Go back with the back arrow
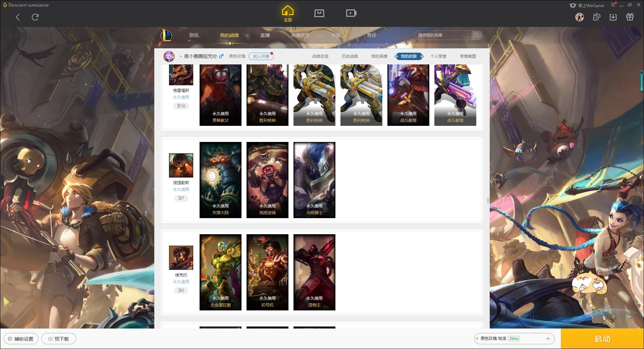Viewport: 644px width, 349px height. coord(18,17)
